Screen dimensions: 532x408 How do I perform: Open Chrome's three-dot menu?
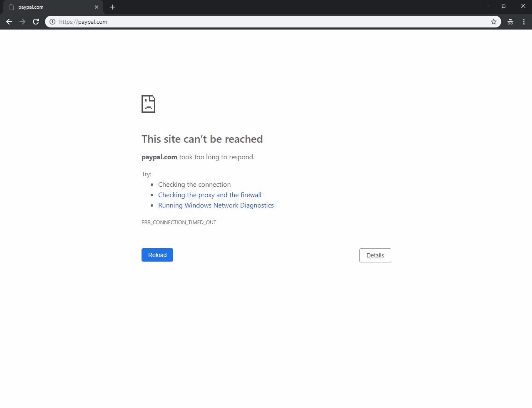tap(524, 22)
